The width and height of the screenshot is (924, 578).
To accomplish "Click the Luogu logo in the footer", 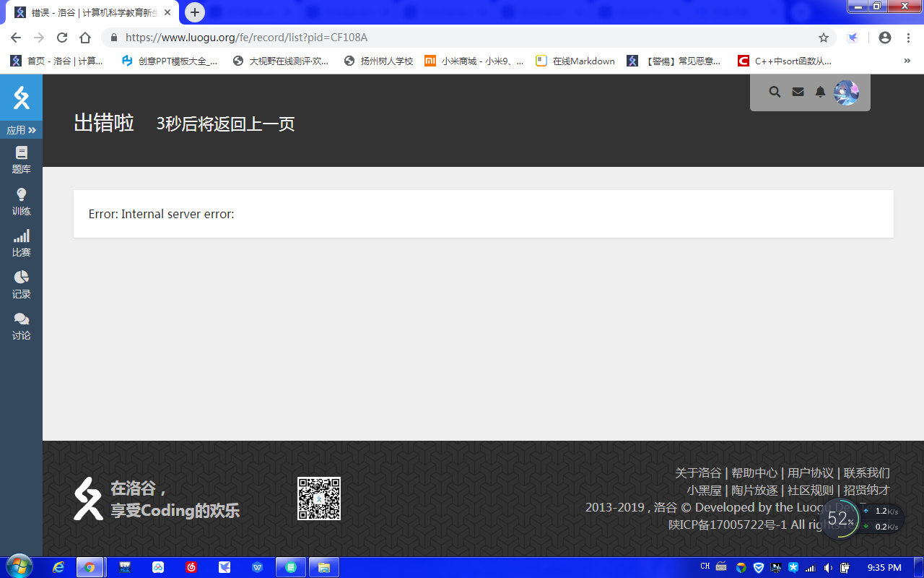I will click(88, 499).
